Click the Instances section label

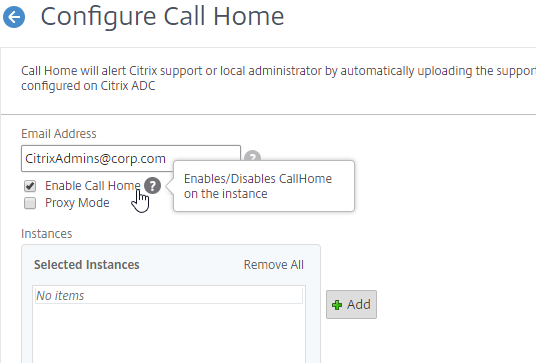point(46,234)
